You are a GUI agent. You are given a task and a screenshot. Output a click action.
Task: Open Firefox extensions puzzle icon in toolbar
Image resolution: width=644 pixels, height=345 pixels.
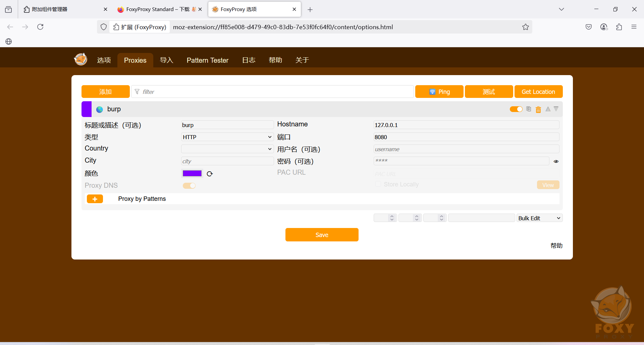619,27
